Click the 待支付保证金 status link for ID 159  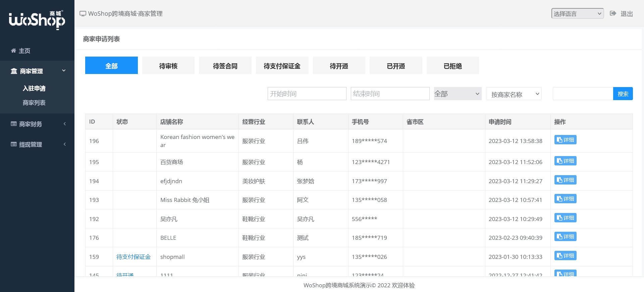tap(133, 257)
